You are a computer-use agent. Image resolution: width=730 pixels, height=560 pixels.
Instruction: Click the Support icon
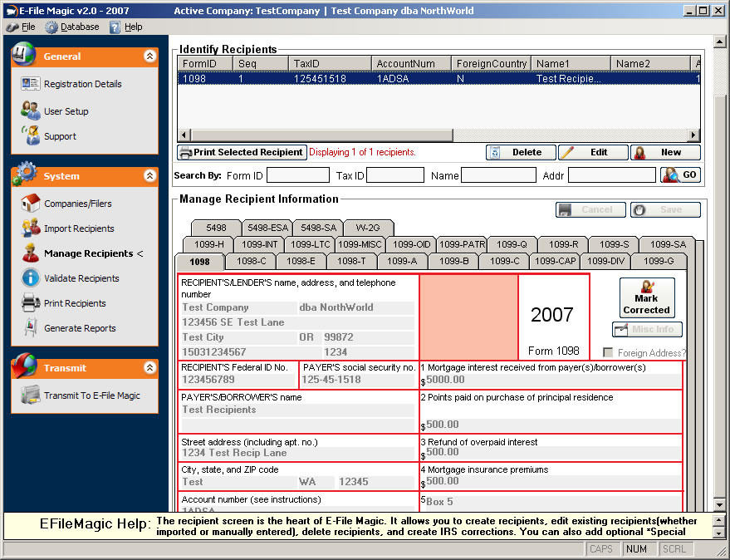31,135
